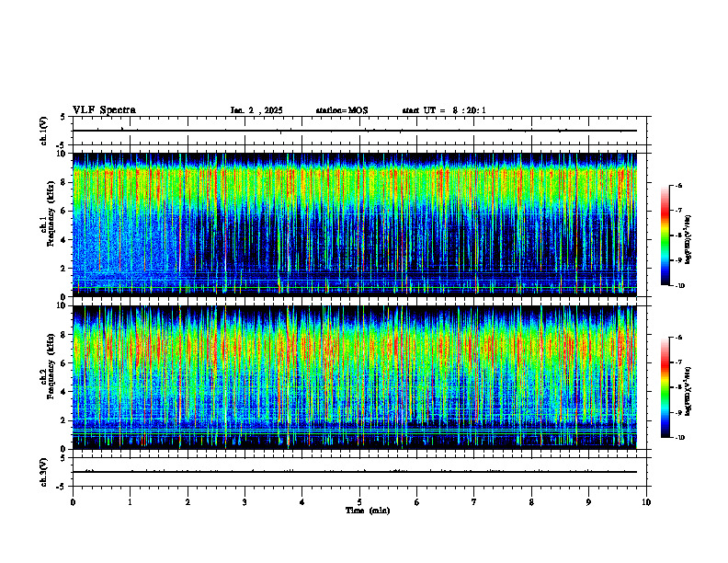Click the ch.2 spectrogram color scale bar

(665, 387)
